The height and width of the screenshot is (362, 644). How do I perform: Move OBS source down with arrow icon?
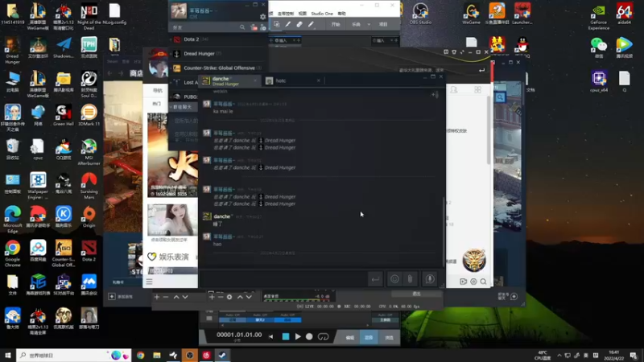point(249,297)
